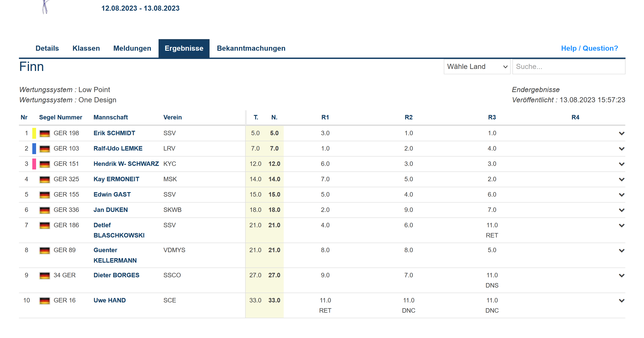The width and height of the screenshot is (644, 338).
Task: Click the Endergebnisse label
Action: pos(536,89)
